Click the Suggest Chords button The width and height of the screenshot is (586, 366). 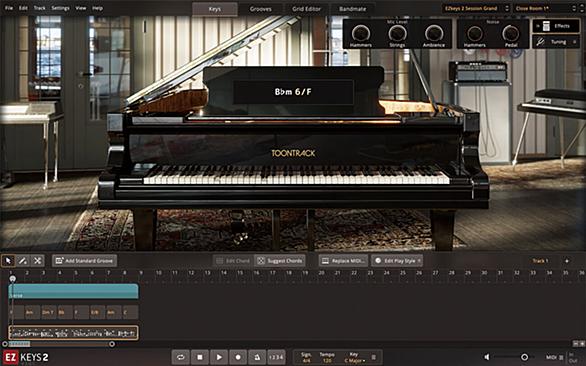280,261
